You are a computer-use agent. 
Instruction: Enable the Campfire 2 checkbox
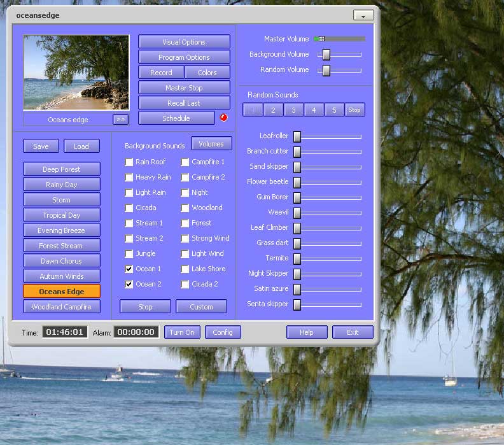pyautogui.click(x=185, y=177)
